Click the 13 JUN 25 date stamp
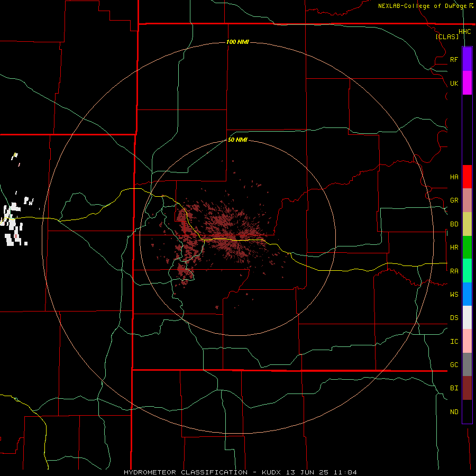 pos(307,472)
